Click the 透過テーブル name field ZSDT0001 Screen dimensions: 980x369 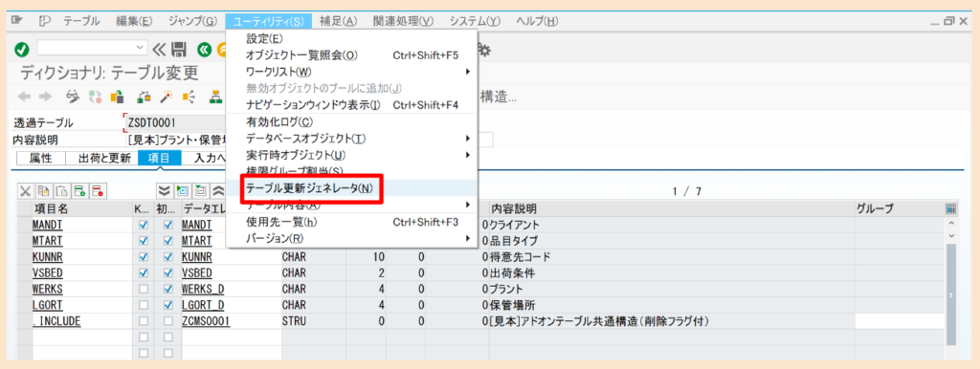point(175,122)
